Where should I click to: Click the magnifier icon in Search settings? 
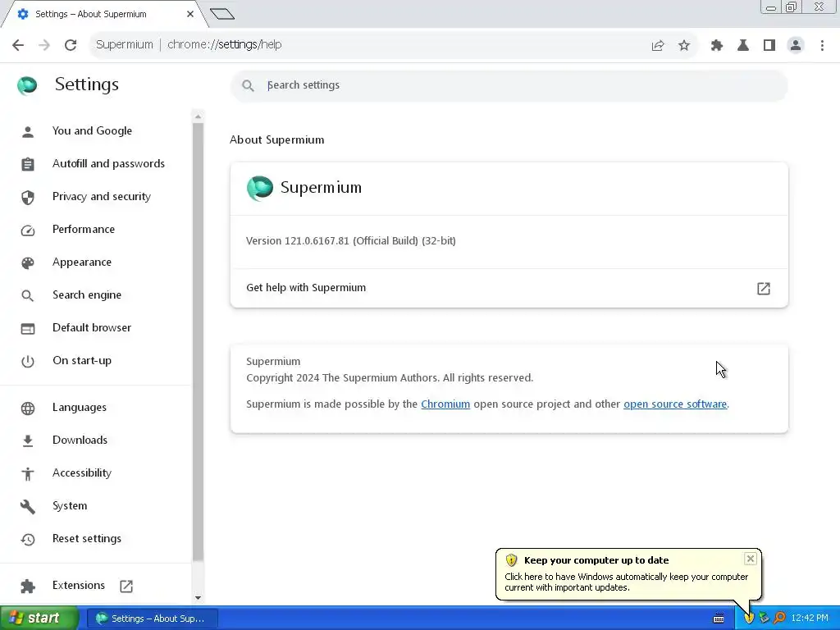tap(248, 85)
